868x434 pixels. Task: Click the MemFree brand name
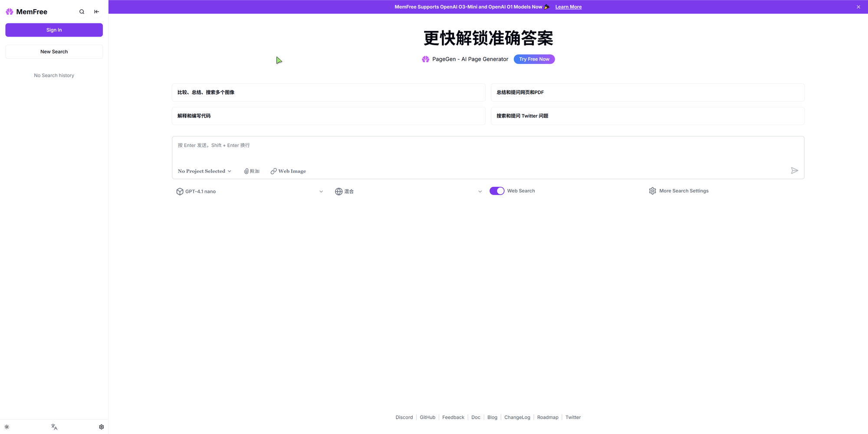32,12
